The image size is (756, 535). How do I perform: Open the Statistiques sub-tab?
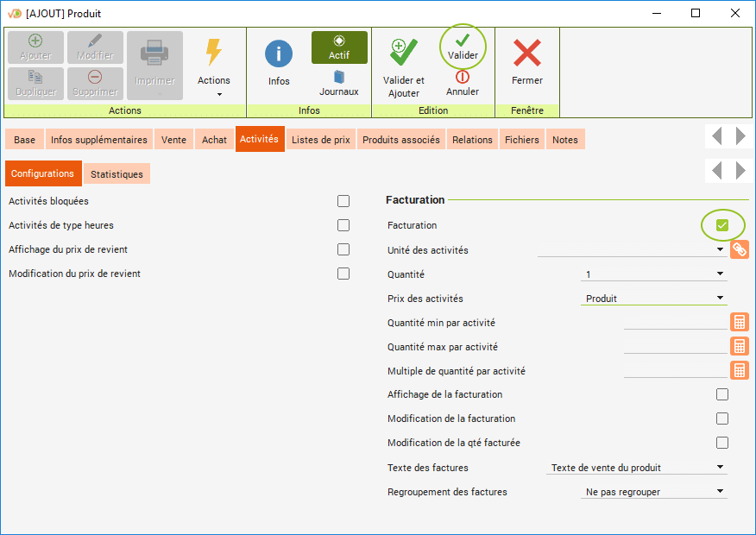[117, 174]
